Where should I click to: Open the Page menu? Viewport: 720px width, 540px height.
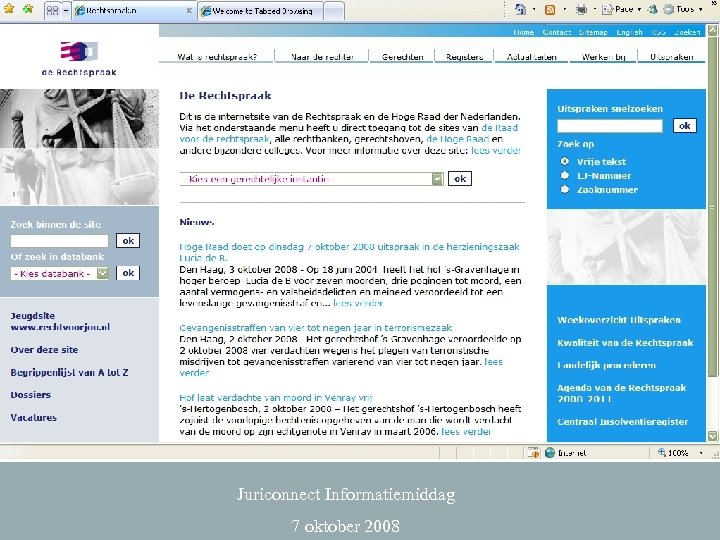tap(621, 9)
